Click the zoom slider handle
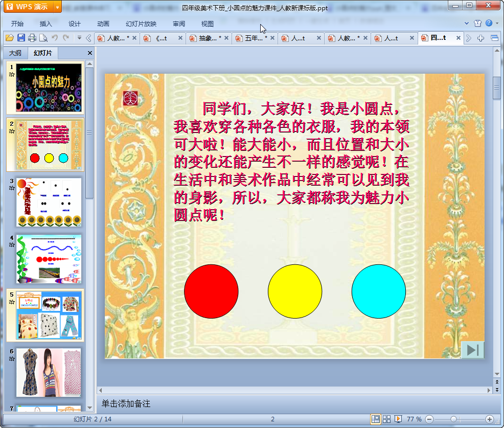Image resolution: width=504 pixels, height=428 pixels. pyautogui.click(x=453, y=419)
